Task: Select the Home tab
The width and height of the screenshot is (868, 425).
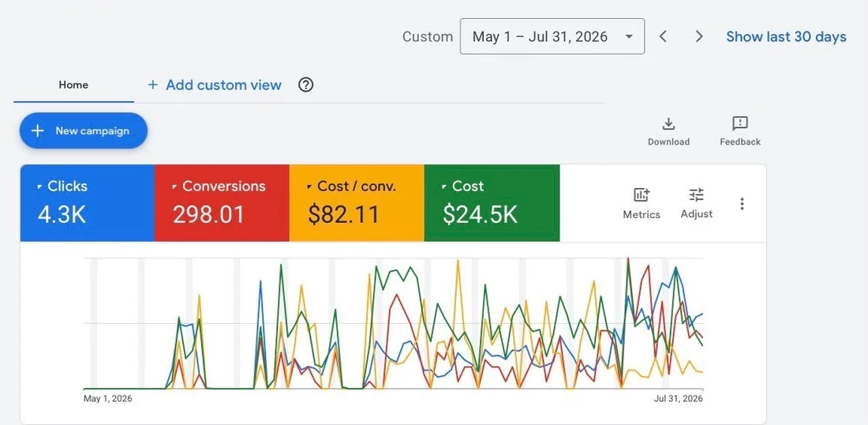Action: coord(73,85)
